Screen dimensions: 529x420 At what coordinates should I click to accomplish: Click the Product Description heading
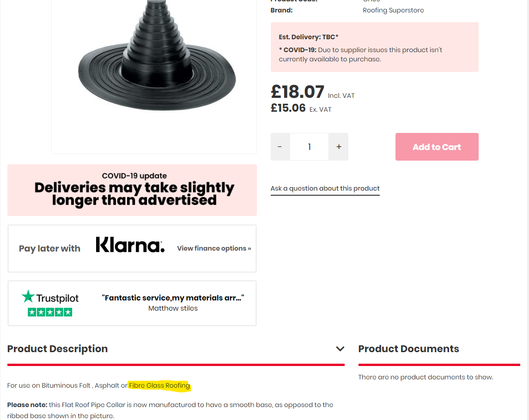pos(57,349)
